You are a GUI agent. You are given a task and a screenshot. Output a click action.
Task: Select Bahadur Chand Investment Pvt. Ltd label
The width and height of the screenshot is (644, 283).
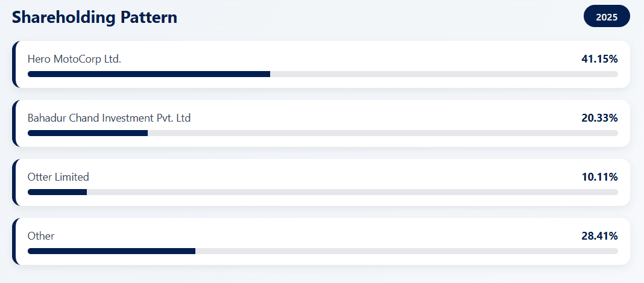109,118
